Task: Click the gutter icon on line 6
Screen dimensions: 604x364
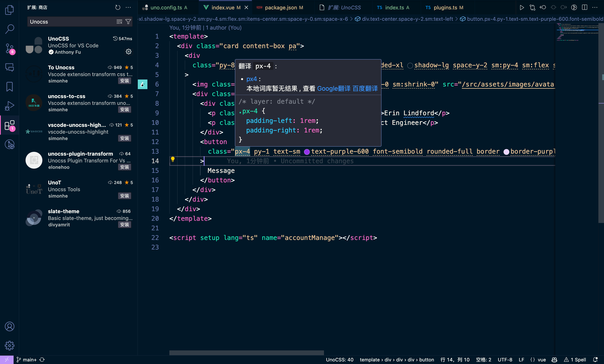Action: (142, 84)
